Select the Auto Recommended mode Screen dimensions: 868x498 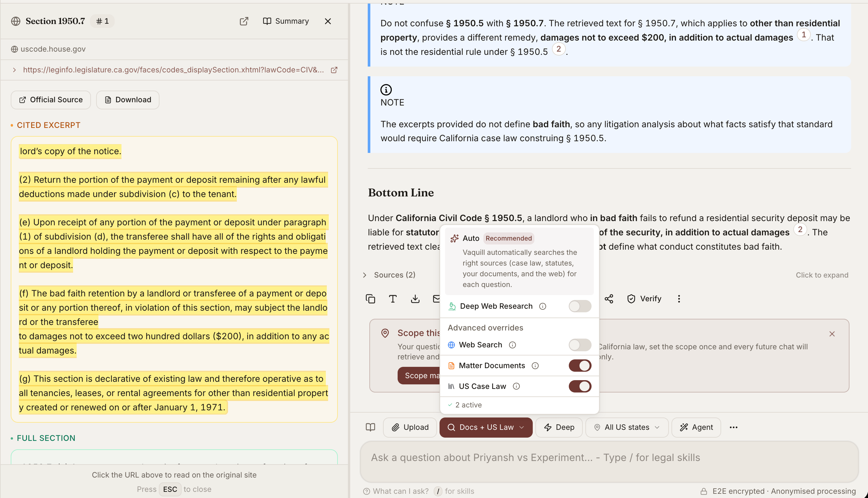click(x=519, y=261)
